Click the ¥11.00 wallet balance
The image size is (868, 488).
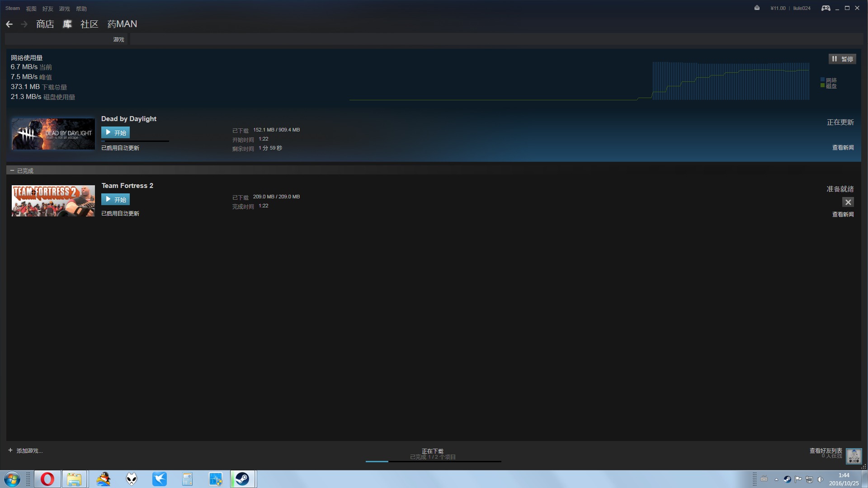pos(778,8)
